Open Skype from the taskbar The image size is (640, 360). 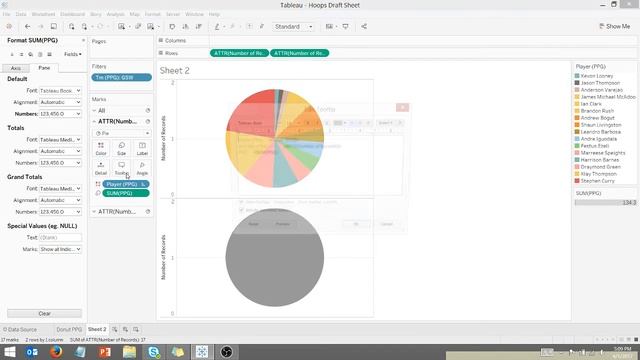click(153, 351)
